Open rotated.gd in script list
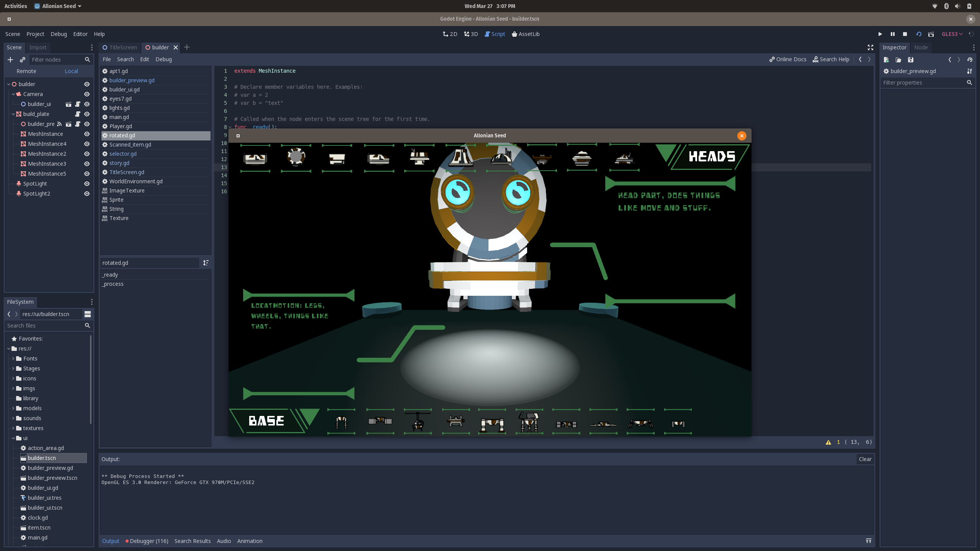This screenshot has height=551, width=980. click(156, 135)
